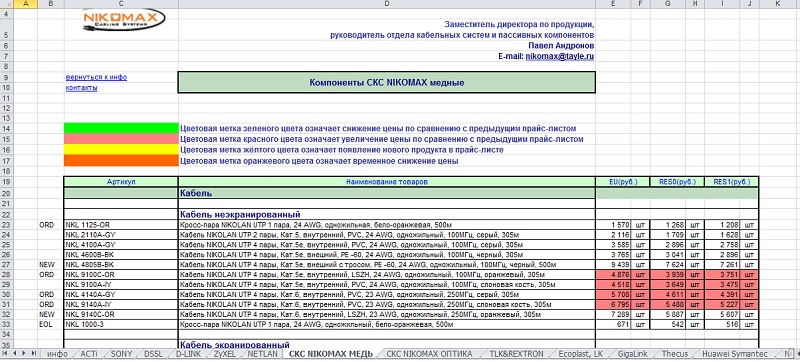Click article cell 'NKL 9140C-OR'

tap(121, 315)
